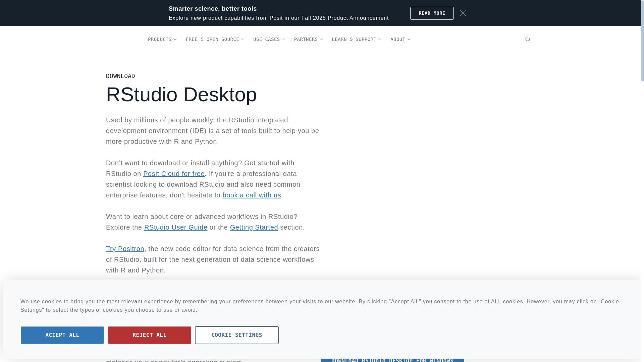Image resolution: width=644 pixels, height=362 pixels.
Task: Expand the Free & Open Source chevron
Action: pos(242,40)
